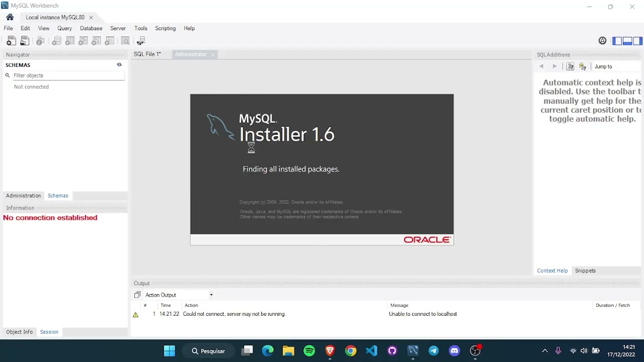Open File Explorer from the taskbar

pyautogui.click(x=288, y=351)
